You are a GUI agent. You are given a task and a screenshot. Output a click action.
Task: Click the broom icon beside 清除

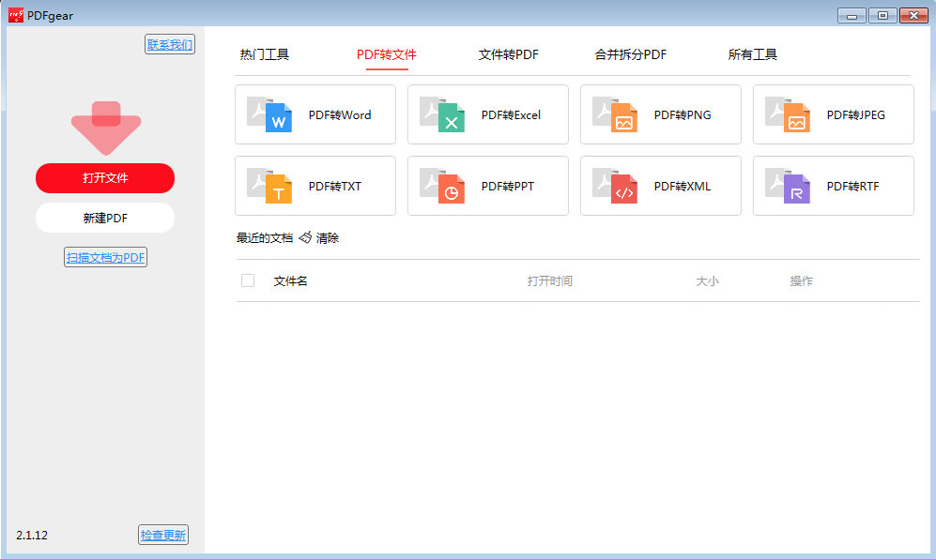coord(305,238)
